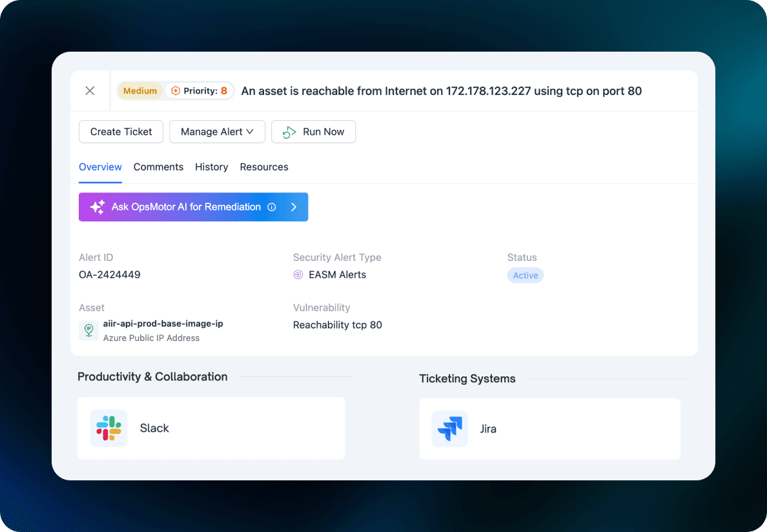Viewport: 767px width, 532px height.
Task: Click Azure Public IP Address text
Action: [151, 338]
